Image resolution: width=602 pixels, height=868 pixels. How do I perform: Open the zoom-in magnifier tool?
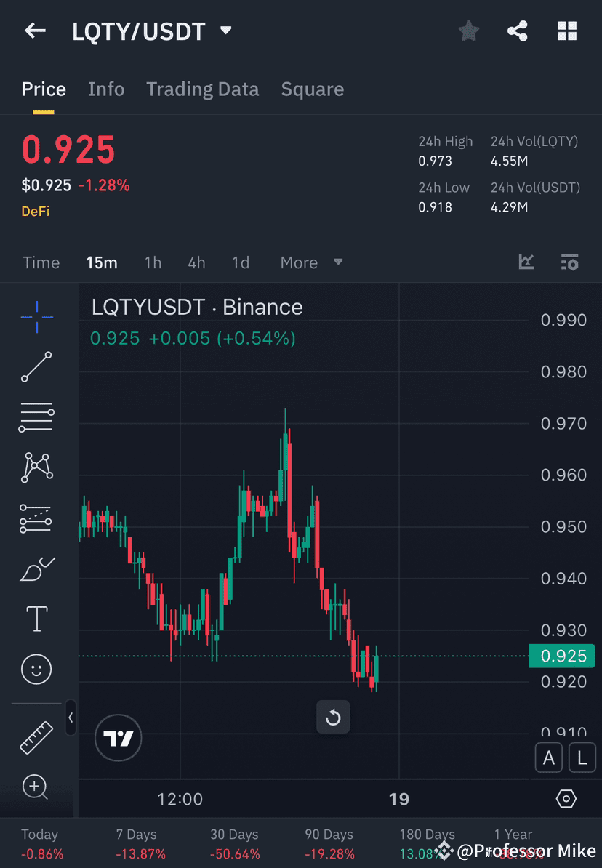pos(36,787)
